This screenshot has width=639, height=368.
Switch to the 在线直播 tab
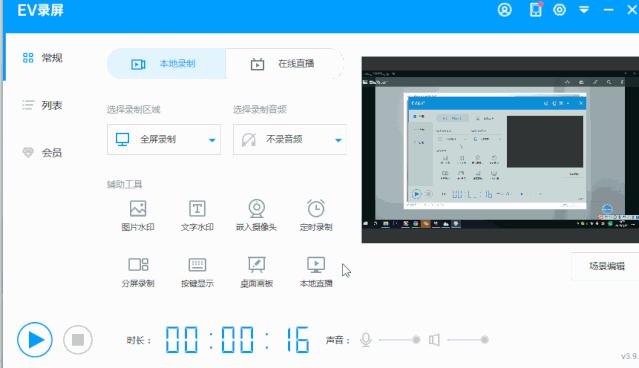pos(284,64)
